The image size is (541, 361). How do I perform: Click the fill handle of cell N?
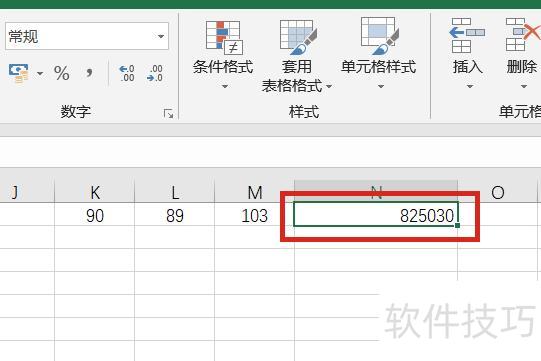(x=458, y=226)
